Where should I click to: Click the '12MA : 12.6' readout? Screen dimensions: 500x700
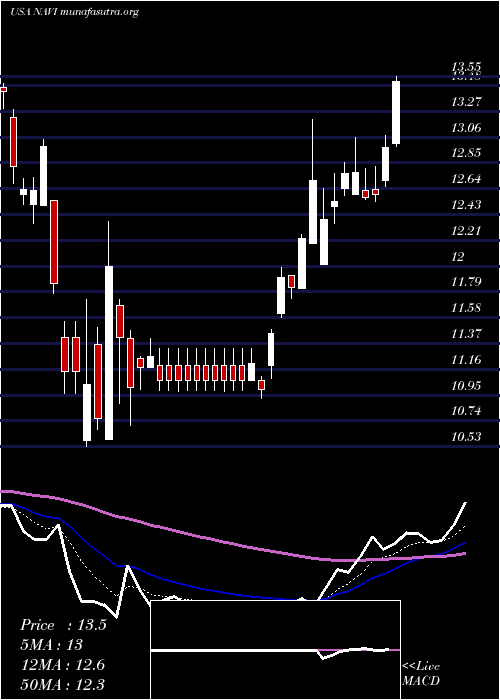62,665
